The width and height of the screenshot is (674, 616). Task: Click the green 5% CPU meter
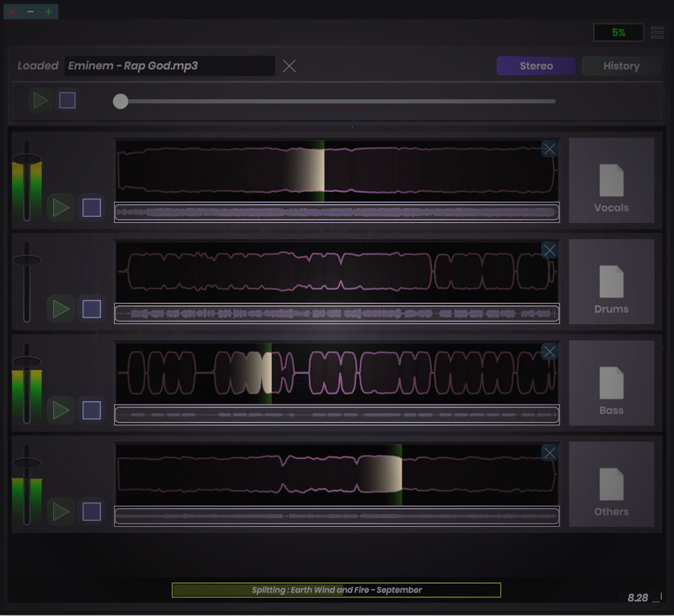(x=618, y=32)
